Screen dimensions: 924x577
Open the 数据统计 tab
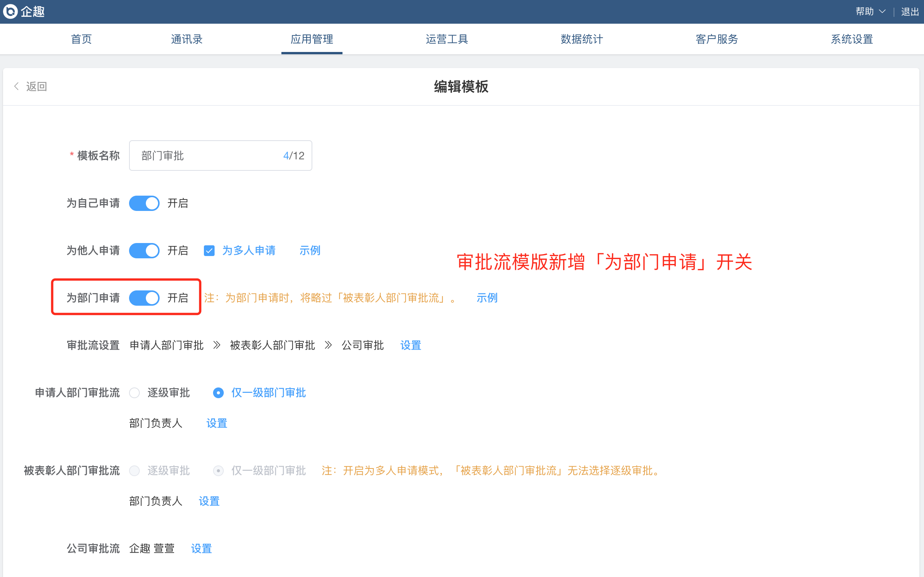[x=582, y=39]
